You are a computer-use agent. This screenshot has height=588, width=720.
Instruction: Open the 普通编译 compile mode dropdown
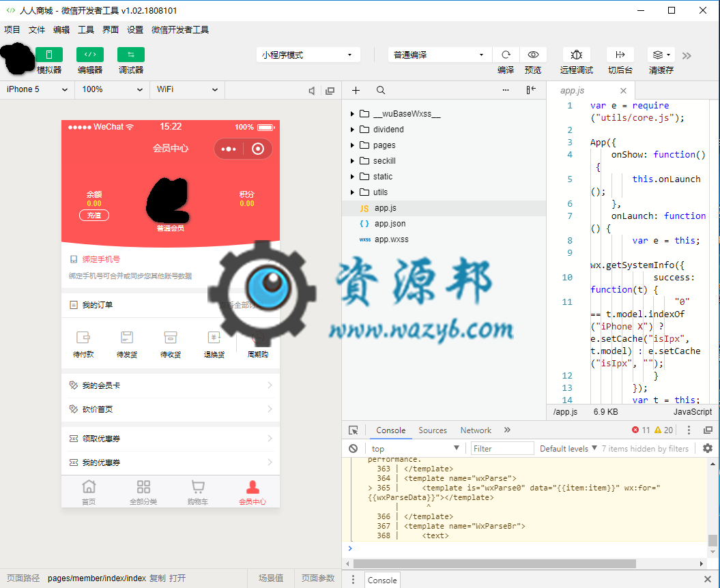440,55
